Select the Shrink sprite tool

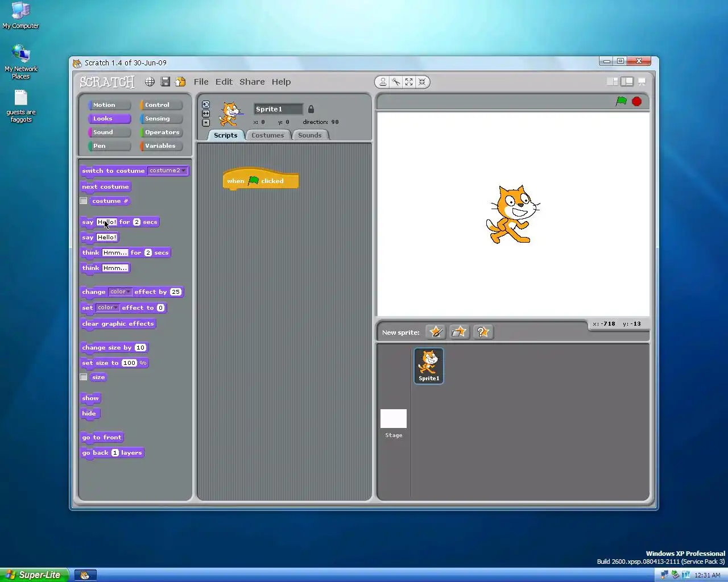(x=422, y=82)
